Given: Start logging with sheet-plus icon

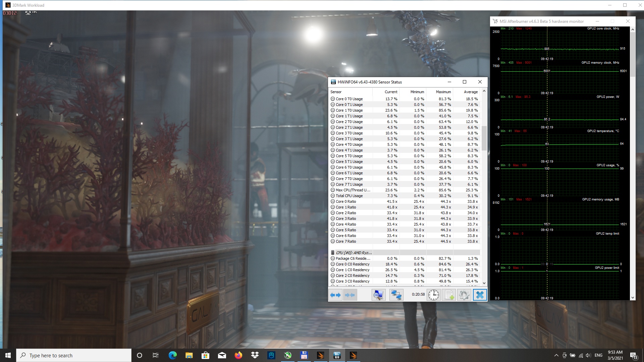Looking at the screenshot, I should coord(449,295).
